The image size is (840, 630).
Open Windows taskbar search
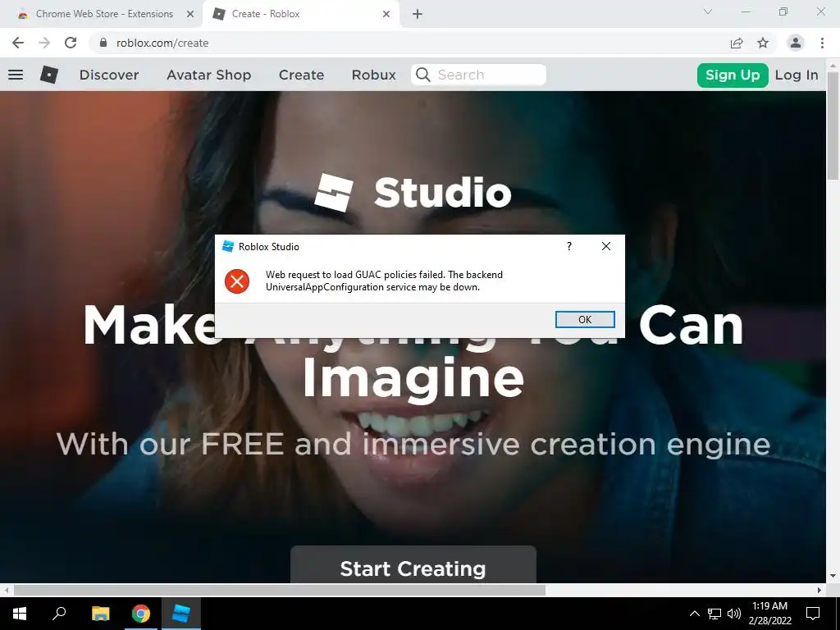[x=59, y=614]
